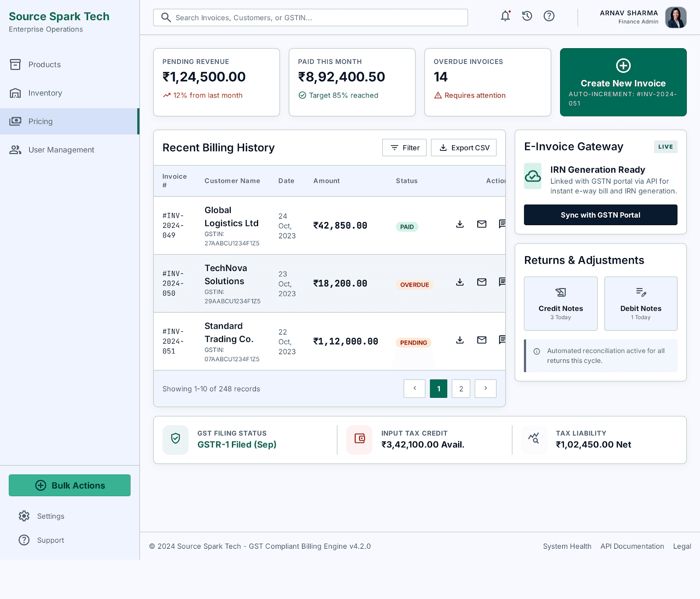The width and height of the screenshot is (700, 599).
Task: Go to page 2 of records
Action: [461, 389]
